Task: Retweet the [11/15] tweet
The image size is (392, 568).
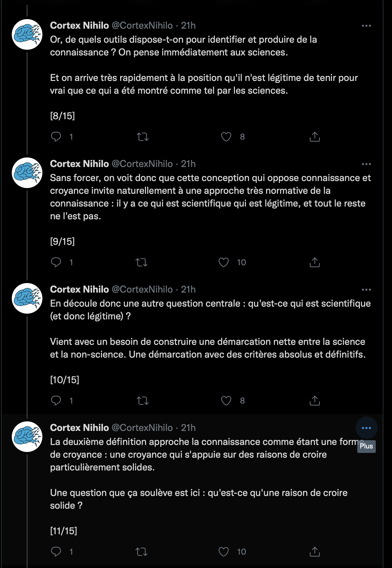Action: click(142, 552)
